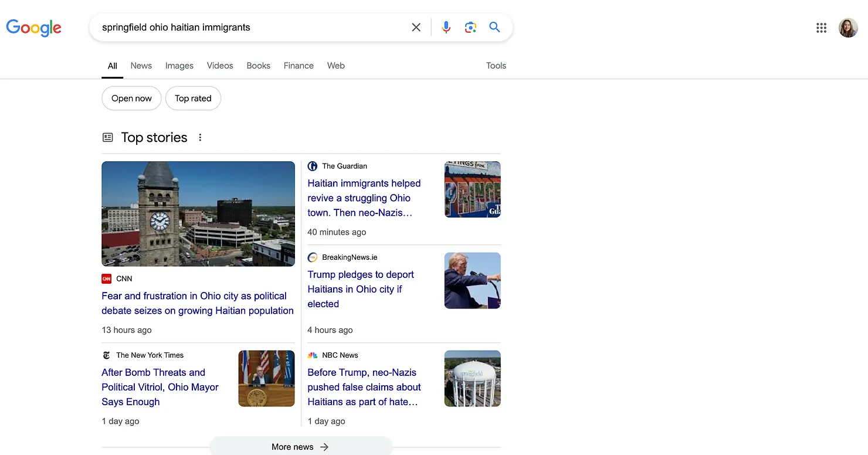Open the Guardian story mural thumbnail
Viewport: 868px width, 455px height.
[473, 189]
